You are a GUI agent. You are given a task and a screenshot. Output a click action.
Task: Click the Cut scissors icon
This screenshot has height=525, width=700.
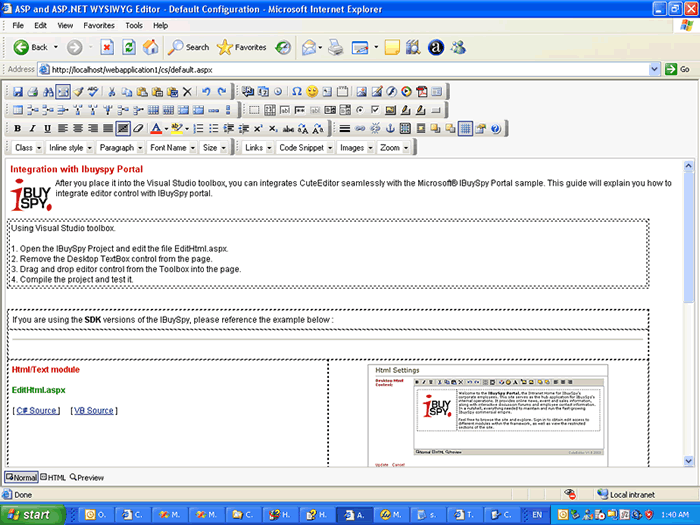112,92
